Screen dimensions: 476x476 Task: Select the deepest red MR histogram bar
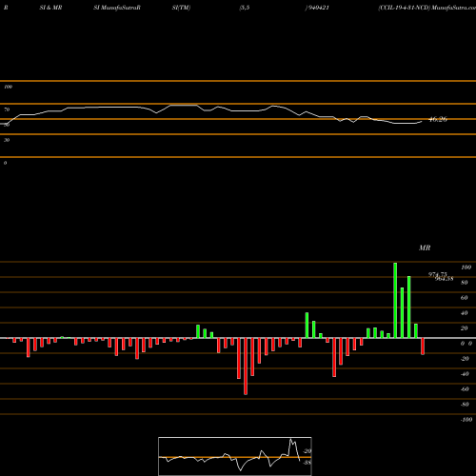pos(246,367)
